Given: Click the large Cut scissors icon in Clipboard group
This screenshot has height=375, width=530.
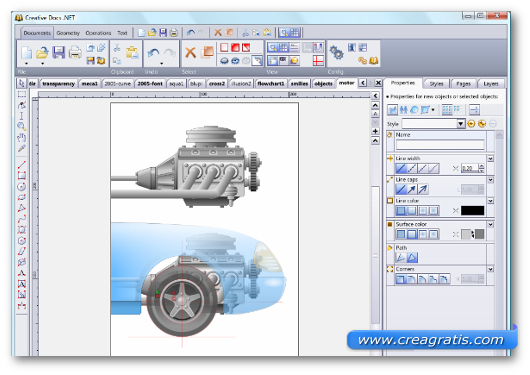Looking at the screenshot, I should click(x=117, y=48).
